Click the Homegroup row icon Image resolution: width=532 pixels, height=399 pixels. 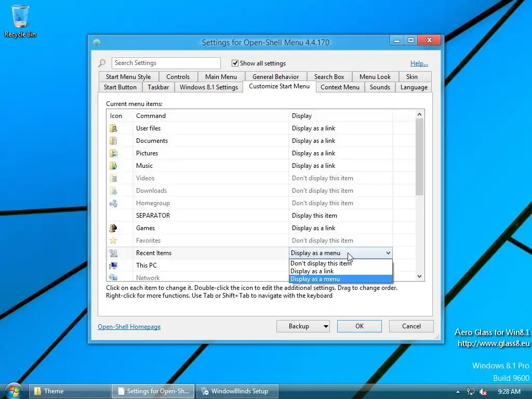[x=113, y=203]
